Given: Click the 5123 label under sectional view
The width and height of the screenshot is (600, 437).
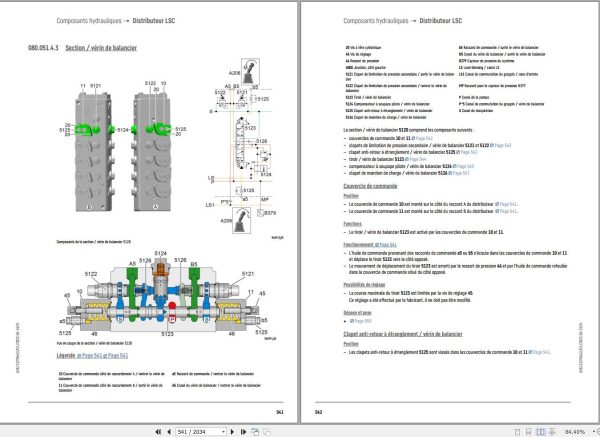Looking at the screenshot, I should [x=167, y=334].
